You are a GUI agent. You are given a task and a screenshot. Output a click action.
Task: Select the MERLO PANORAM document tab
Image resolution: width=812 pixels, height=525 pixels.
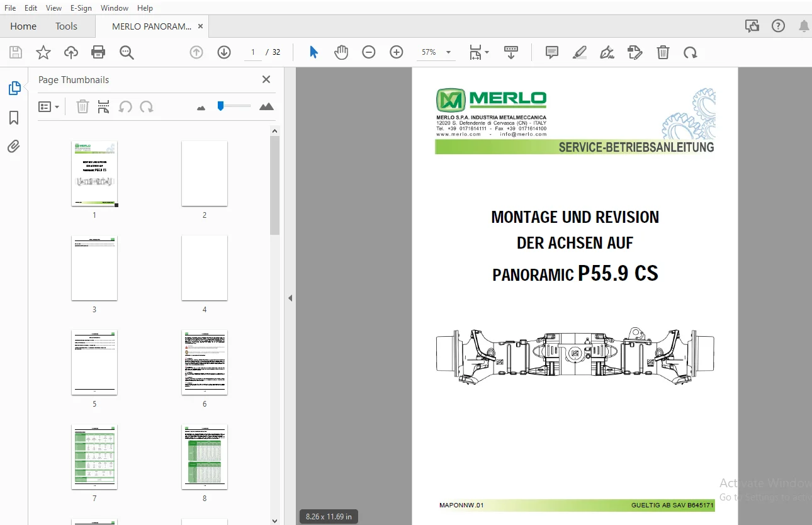[152, 26]
